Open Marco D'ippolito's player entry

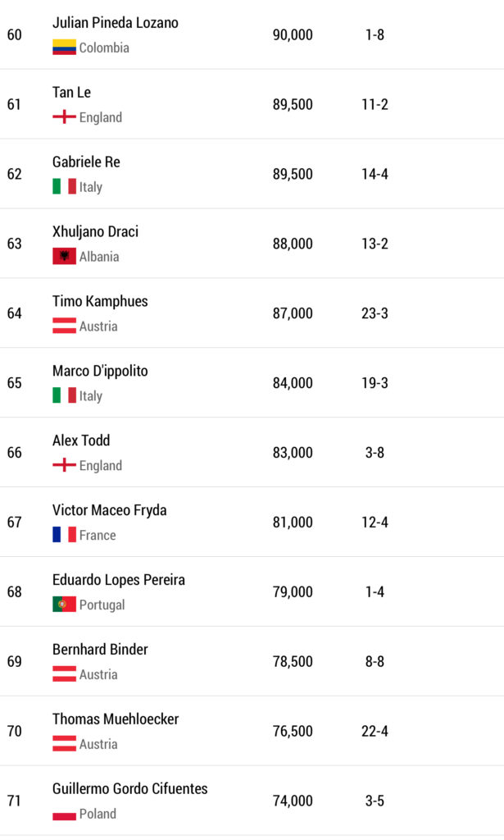(100, 371)
